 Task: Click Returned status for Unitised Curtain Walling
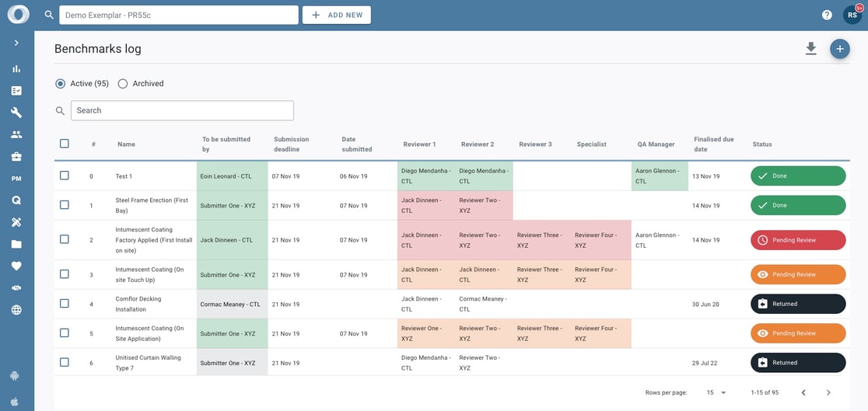coord(798,363)
